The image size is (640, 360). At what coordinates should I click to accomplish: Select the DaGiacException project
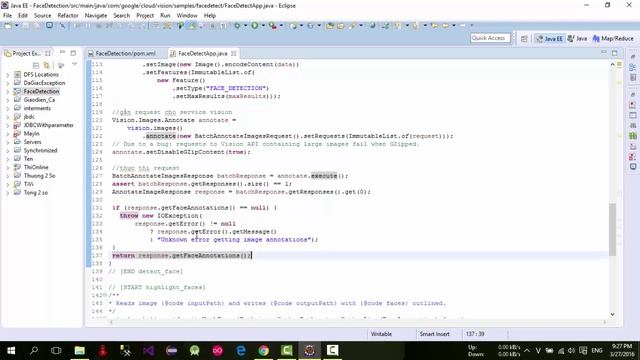tap(44, 83)
